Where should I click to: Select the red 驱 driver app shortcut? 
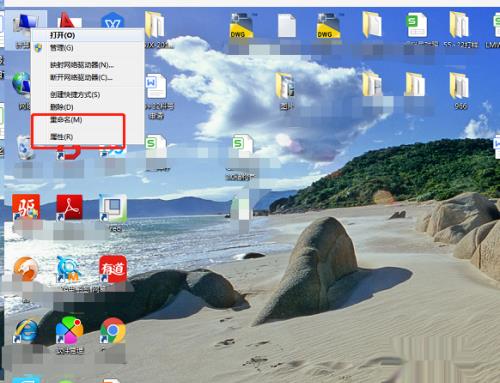tap(26, 207)
